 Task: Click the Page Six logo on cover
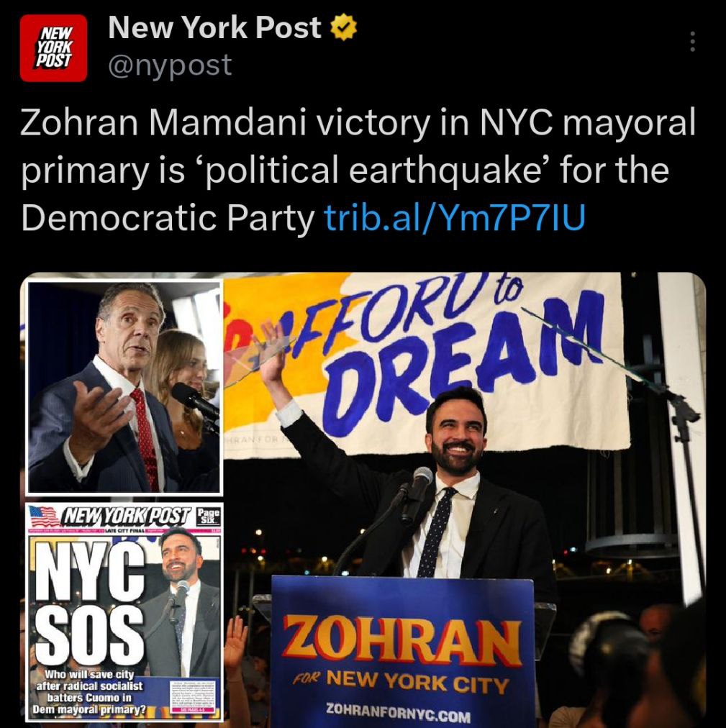click(207, 516)
